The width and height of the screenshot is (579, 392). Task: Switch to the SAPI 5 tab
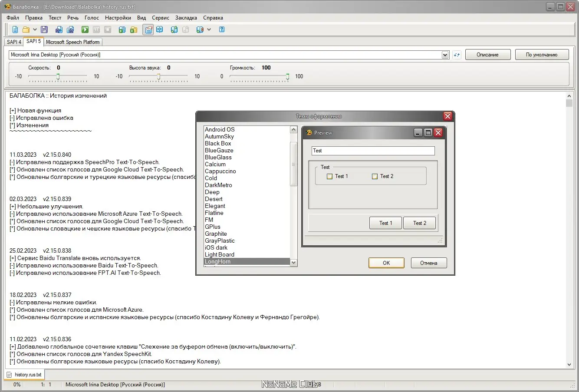pyautogui.click(x=33, y=41)
